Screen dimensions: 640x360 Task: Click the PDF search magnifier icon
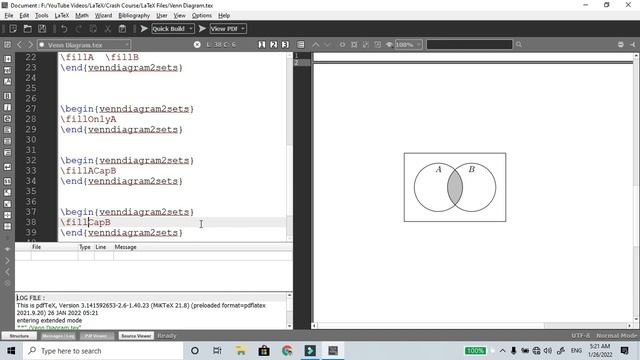click(519, 44)
